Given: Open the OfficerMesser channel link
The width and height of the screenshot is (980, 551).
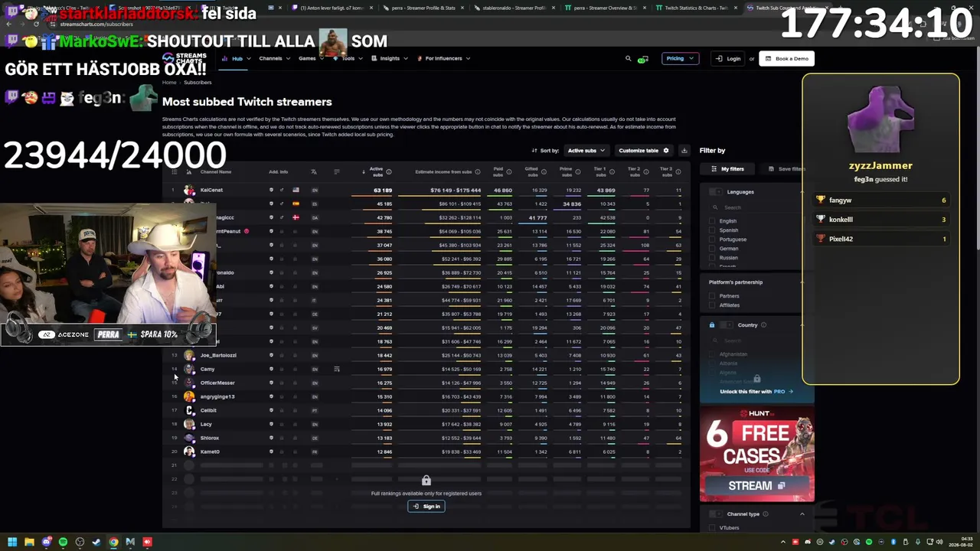Looking at the screenshot, I should 217,383.
